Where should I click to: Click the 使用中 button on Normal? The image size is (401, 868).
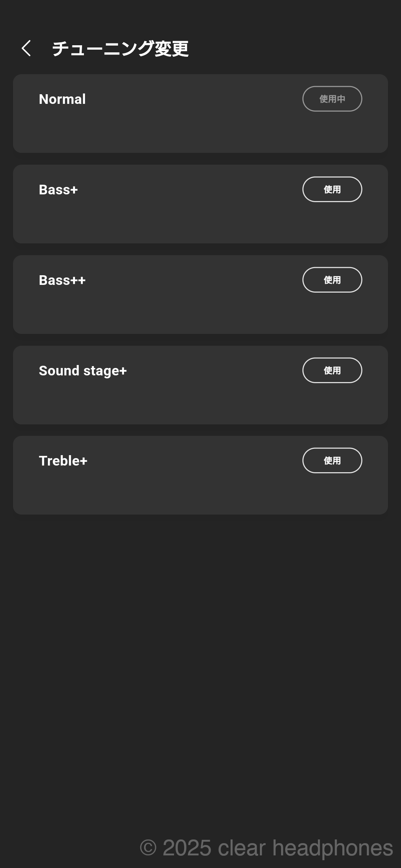[x=332, y=99]
